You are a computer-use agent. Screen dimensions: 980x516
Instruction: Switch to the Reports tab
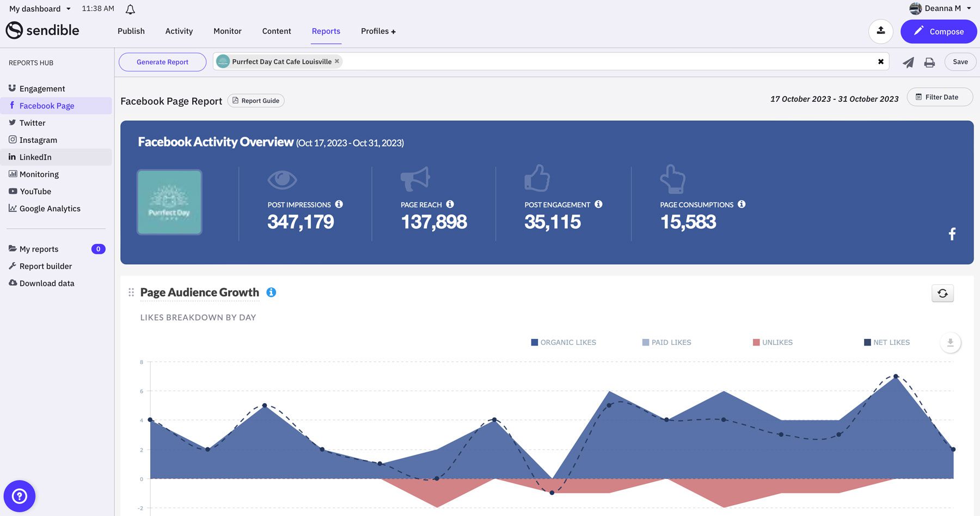coord(326,31)
